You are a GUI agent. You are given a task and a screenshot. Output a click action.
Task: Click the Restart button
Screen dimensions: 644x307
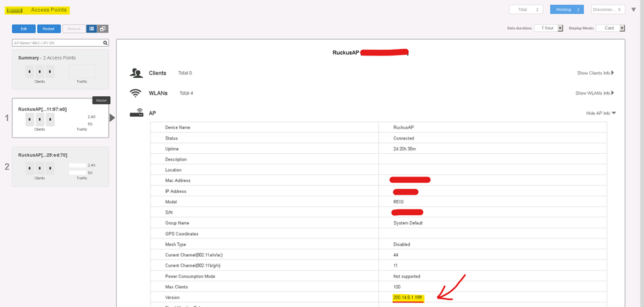click(49, 29)
